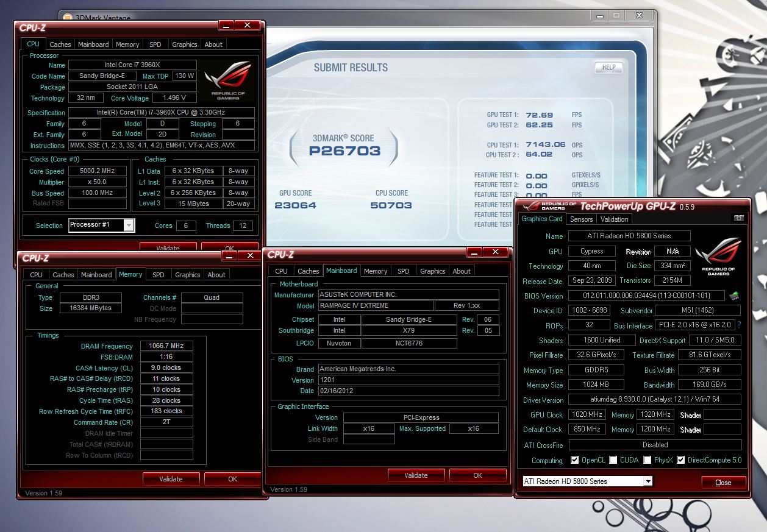Click OK in the CPU-Z Mainboard window

478,475
